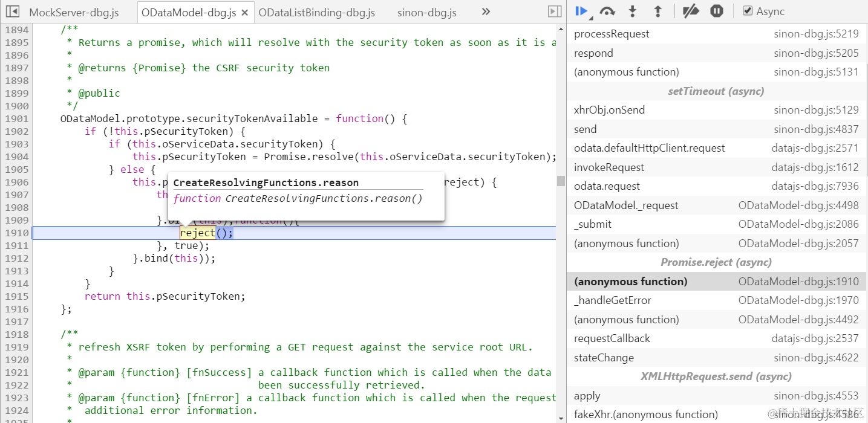
Task: Select _submit call stack frame
Action: pos(717,224)
